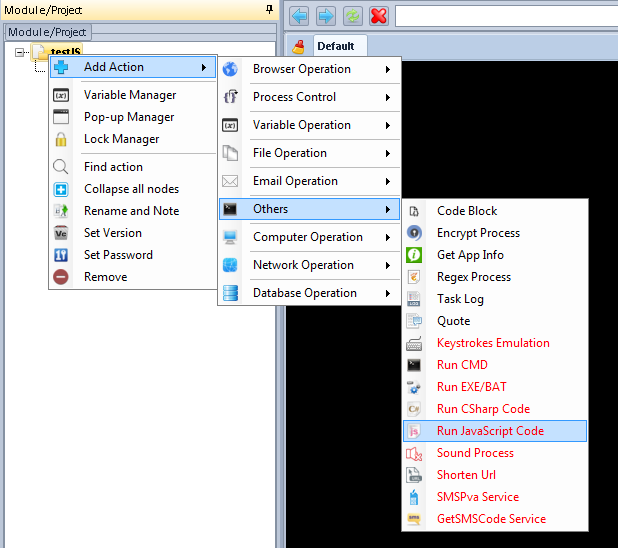
Task: Click the green forward arrow toolbar icon
Action: pyautogui.click(x=326, y=16)
